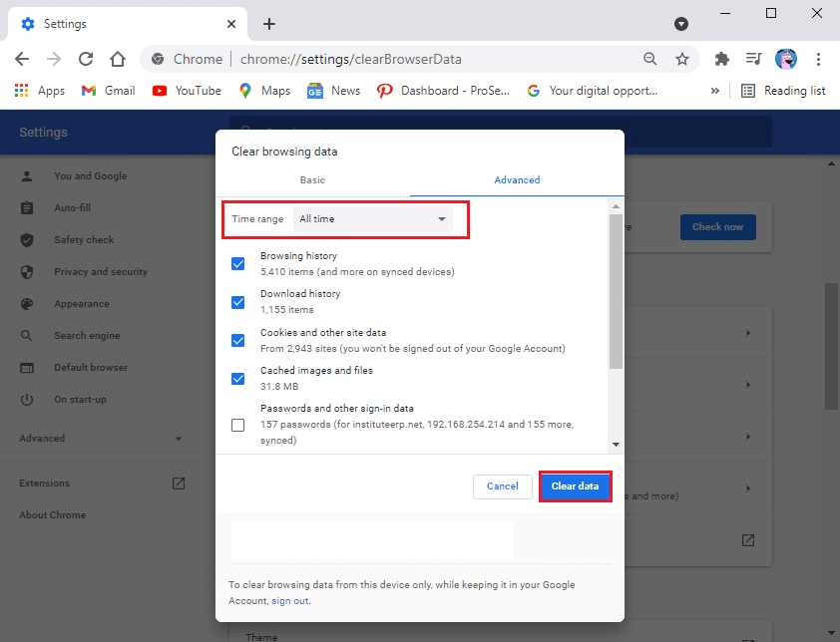This screenshot has width=840, height=642.
Task: Uncheck the Browsing history checkbox
Action: [x=237, y=264]
